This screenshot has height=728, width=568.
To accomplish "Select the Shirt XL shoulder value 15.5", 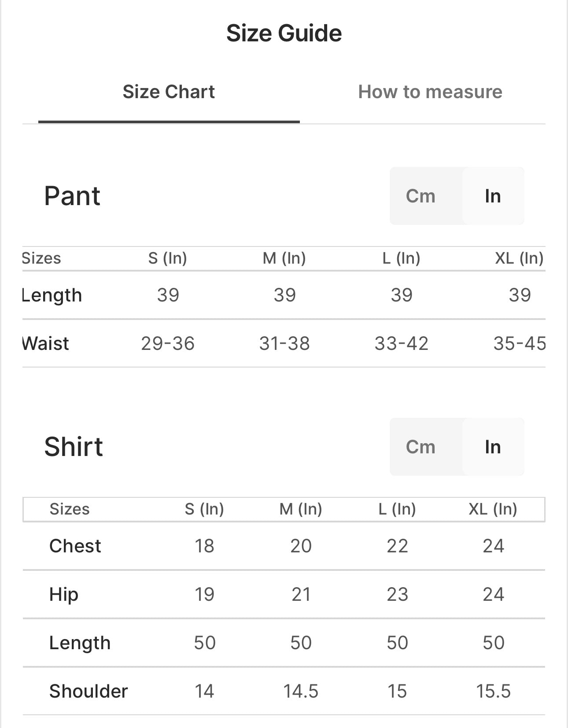I will point(493,691).
